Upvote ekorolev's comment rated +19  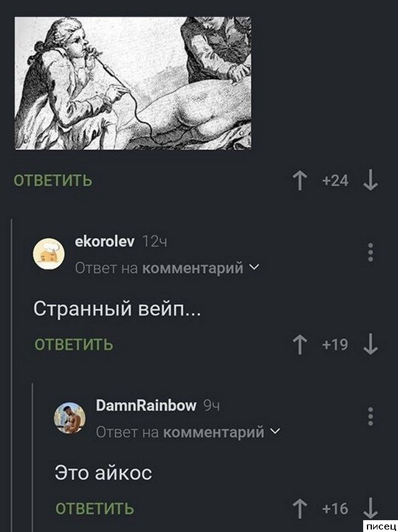tap(300, 344)
